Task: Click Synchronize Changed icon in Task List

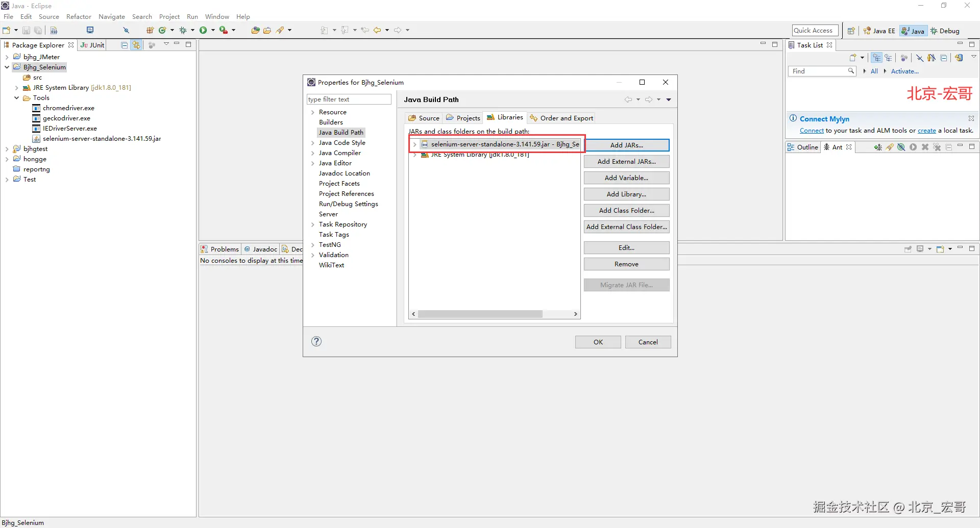Action: pos(959,58)
